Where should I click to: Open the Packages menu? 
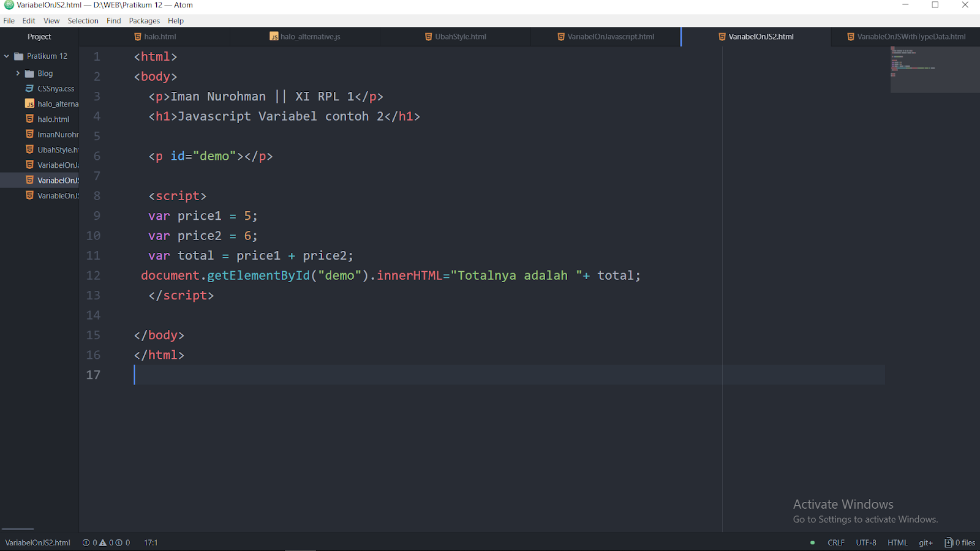point(144,20)
